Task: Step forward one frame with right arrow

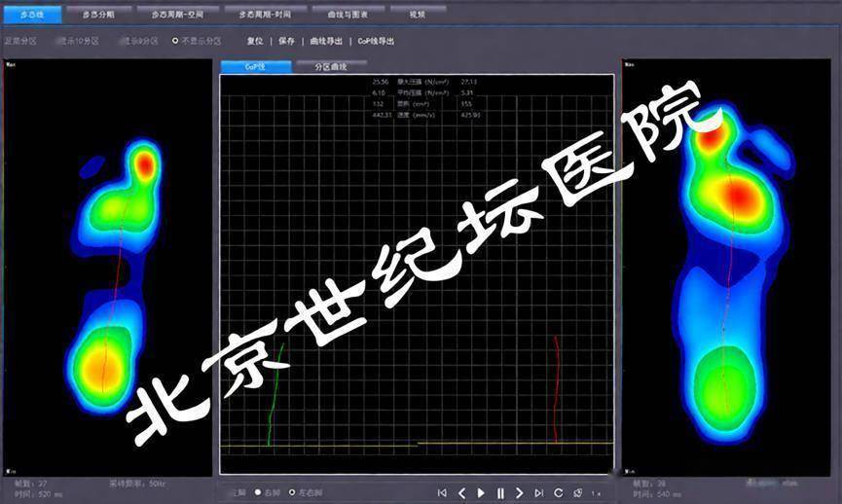Action: click(x=520, y=492)
